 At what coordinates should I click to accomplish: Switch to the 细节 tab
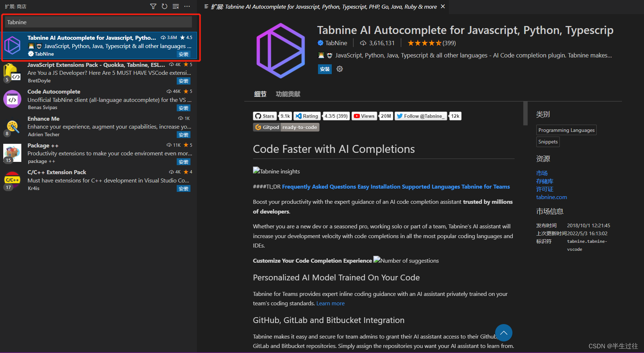[260, 94]
